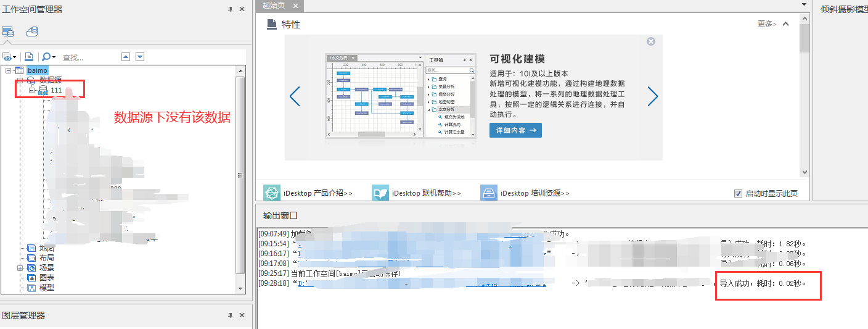868x329 pixels.
Task: Select the 场景 scene tree item
Action: [x=47, y=268]
